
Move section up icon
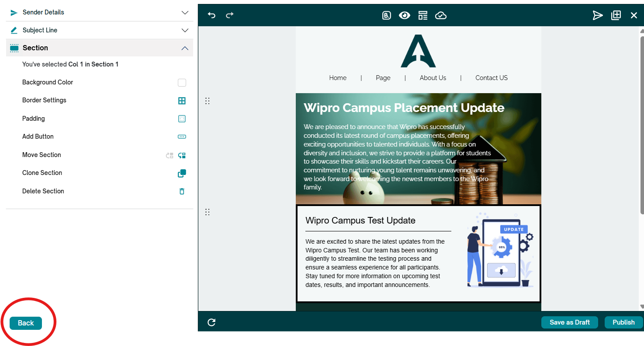tap(170, 155)
